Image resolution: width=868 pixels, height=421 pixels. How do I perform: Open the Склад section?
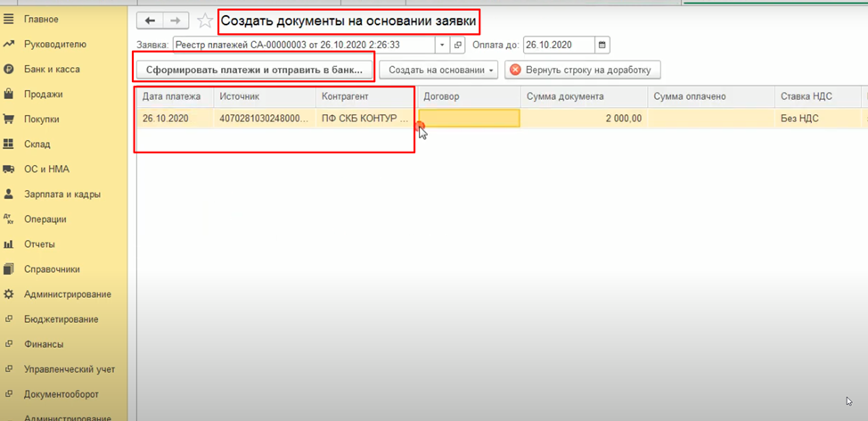click(37, 144)
